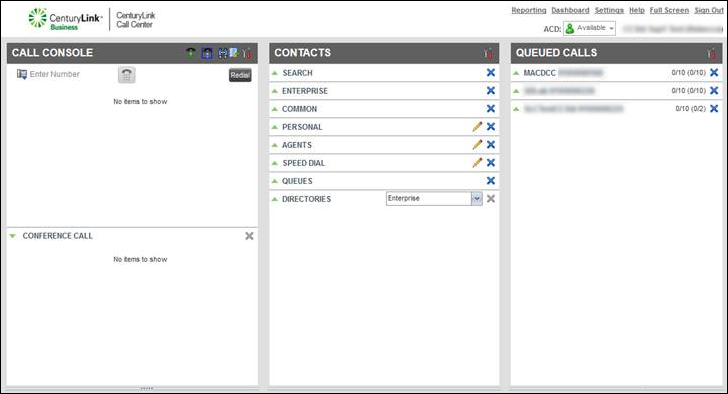The image size is (728, 394).
Task: Open the Dashboard link
Action: point(570,10)
